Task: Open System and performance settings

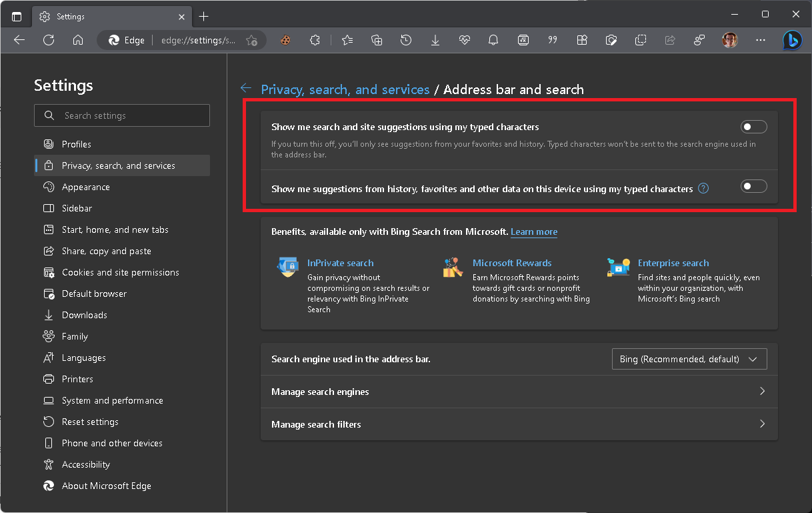Action: (122, 400)
